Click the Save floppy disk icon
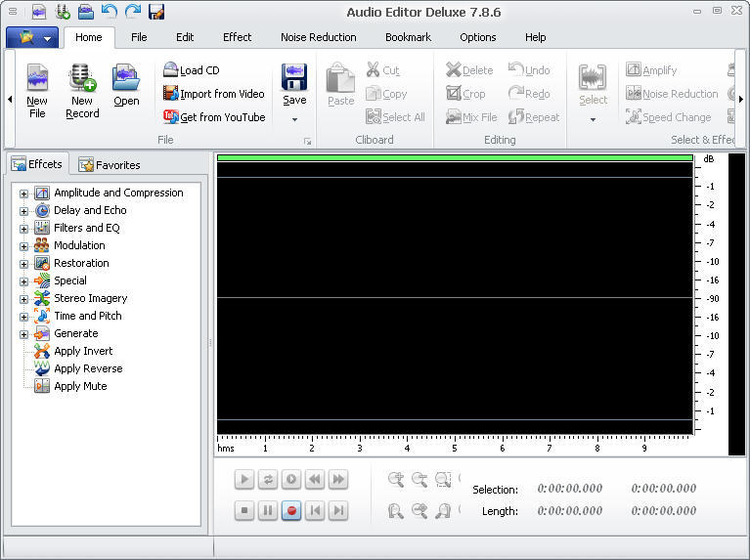 click(294, 77)
